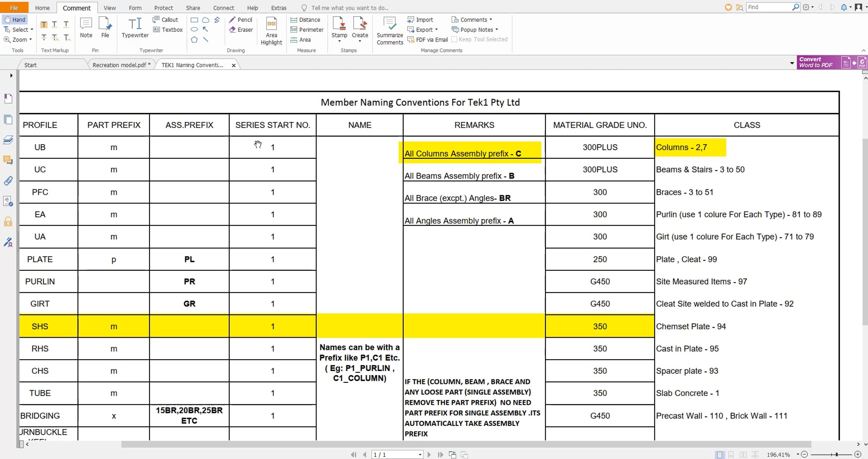Enable Keep Tool Selected checkbox

coord(454,39)
